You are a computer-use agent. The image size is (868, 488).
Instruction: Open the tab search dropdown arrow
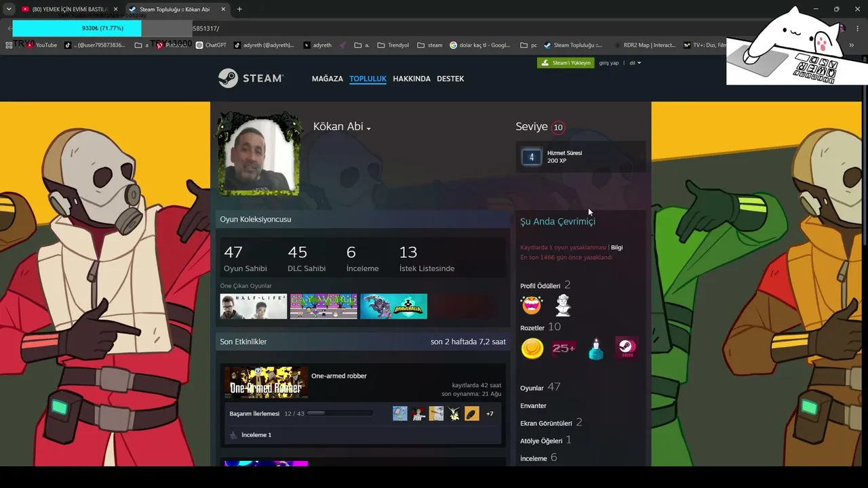pyautogui.click(x=9, y=9)
